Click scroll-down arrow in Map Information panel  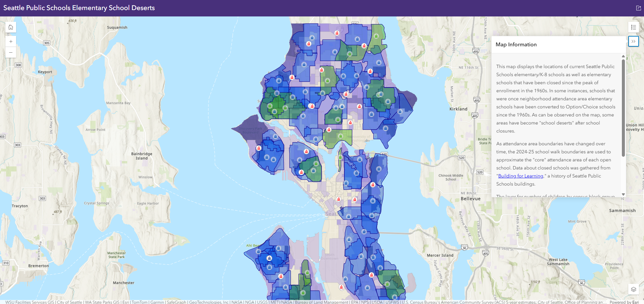pyautogui.click(x=623, y=194)
